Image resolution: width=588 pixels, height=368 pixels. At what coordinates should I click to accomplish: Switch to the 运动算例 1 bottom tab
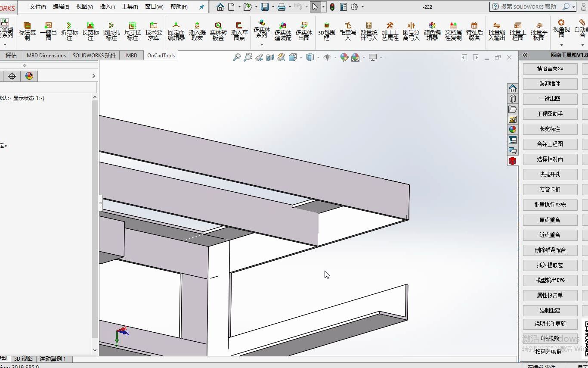tap(53, 359)
